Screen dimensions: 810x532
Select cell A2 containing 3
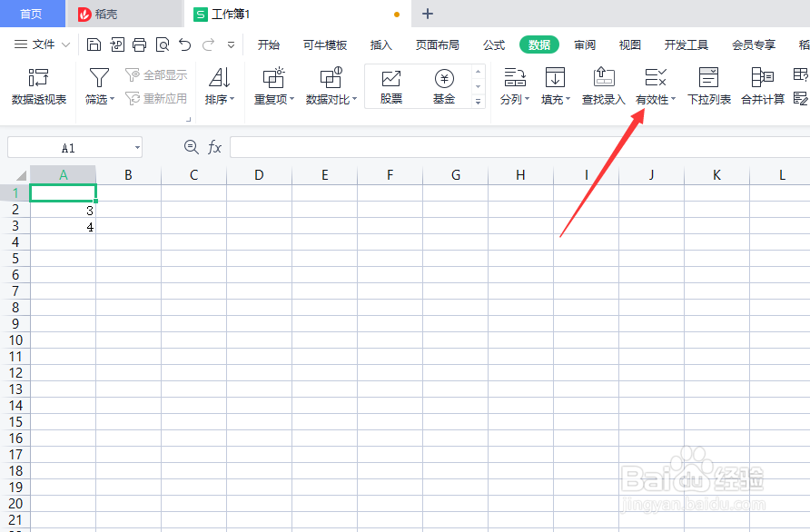coord(63,210)
